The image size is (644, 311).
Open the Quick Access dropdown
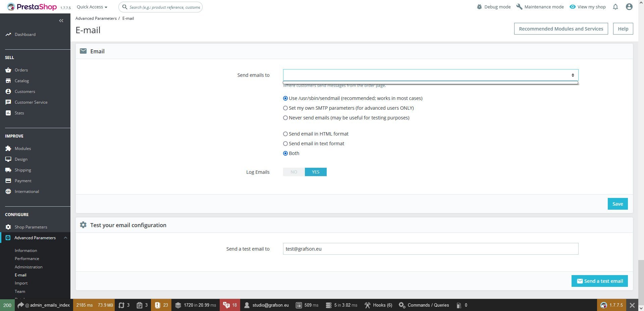point(92,7)
